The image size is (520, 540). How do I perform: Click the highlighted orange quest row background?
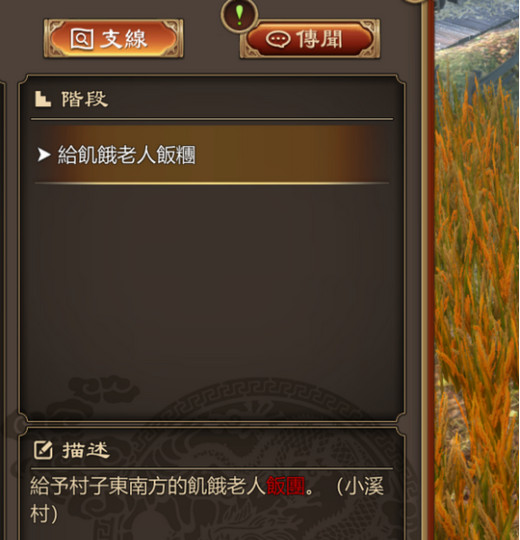click(212, 155)
